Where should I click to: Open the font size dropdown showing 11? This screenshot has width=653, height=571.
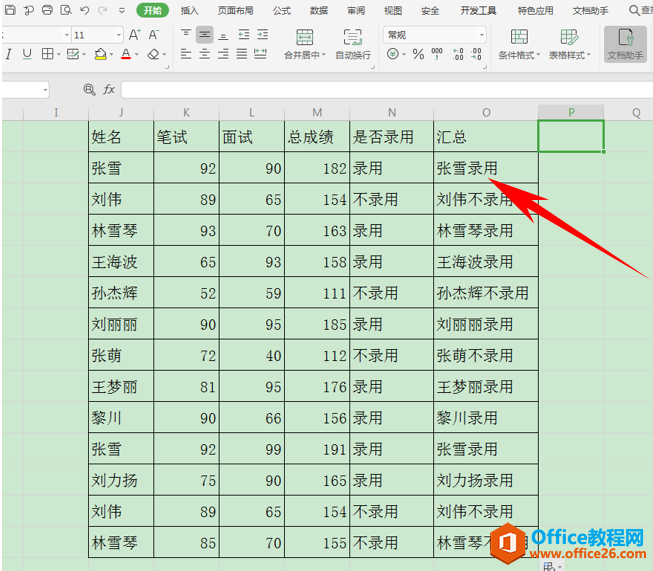tap(119, 35)
